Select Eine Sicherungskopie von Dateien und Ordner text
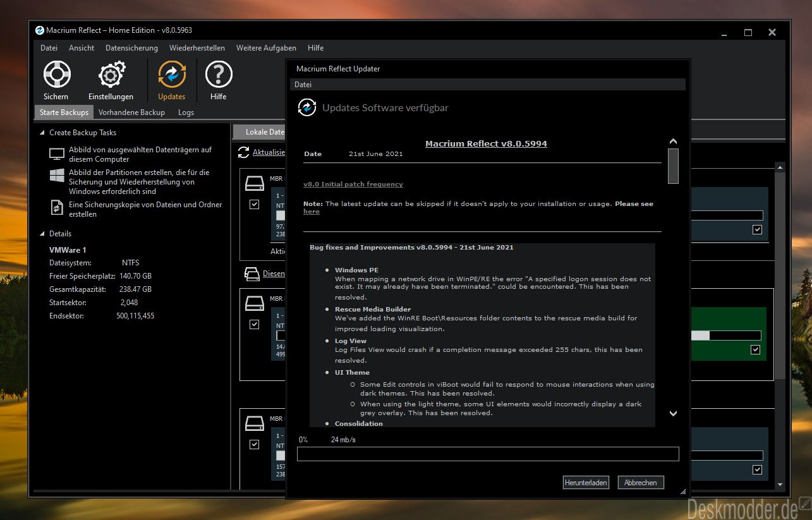The height and width of the screenshot is (520, 812). click(145, 209)
